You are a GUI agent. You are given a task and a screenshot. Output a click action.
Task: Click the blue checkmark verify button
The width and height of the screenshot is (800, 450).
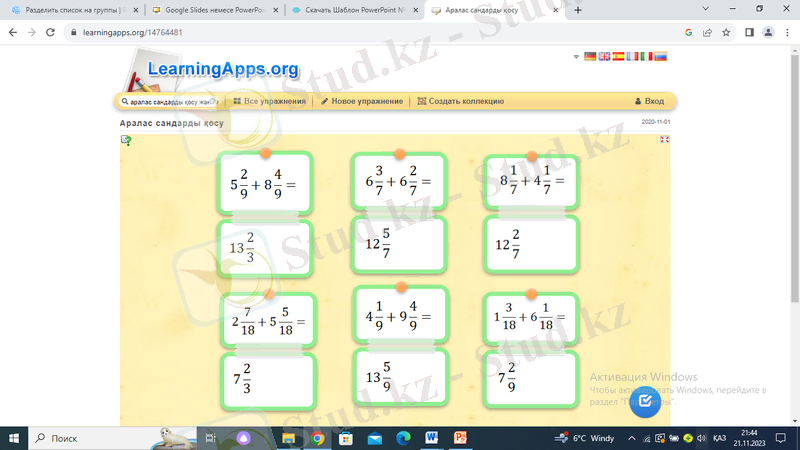click(645, 401)
